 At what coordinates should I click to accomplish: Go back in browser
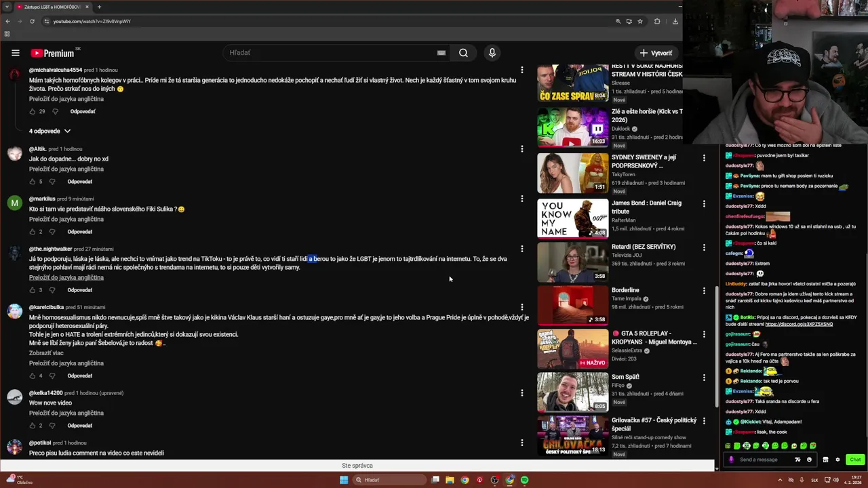[x=7, y=21]
